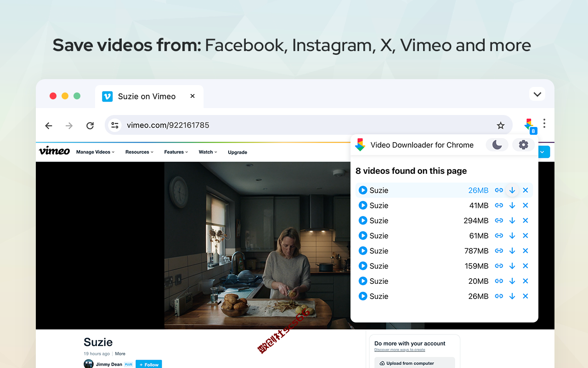This screenshot has width=588, height=368.
Task: Download the 787MB Suzie video
Action: tap(512, 251)
